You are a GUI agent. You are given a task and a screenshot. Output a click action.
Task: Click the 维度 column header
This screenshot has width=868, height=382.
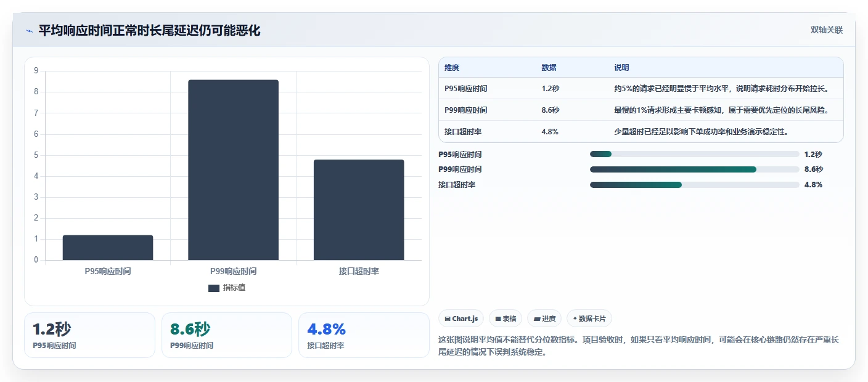click(452, 68)
